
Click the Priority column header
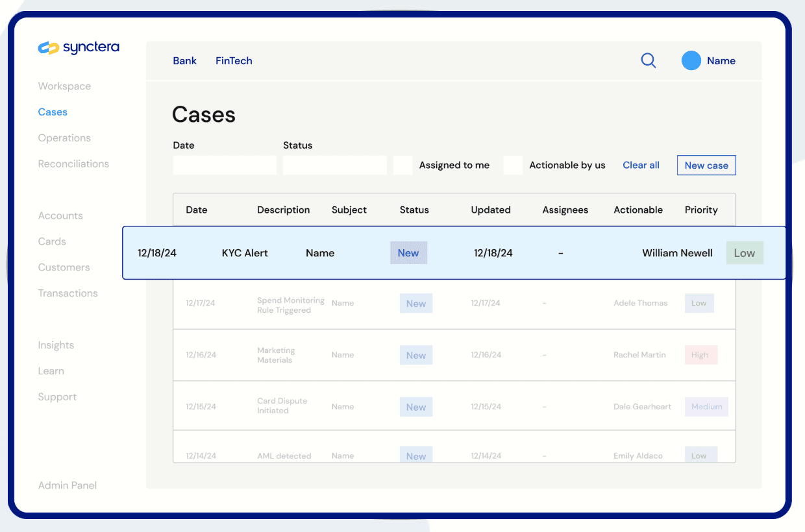coord(701,210)
